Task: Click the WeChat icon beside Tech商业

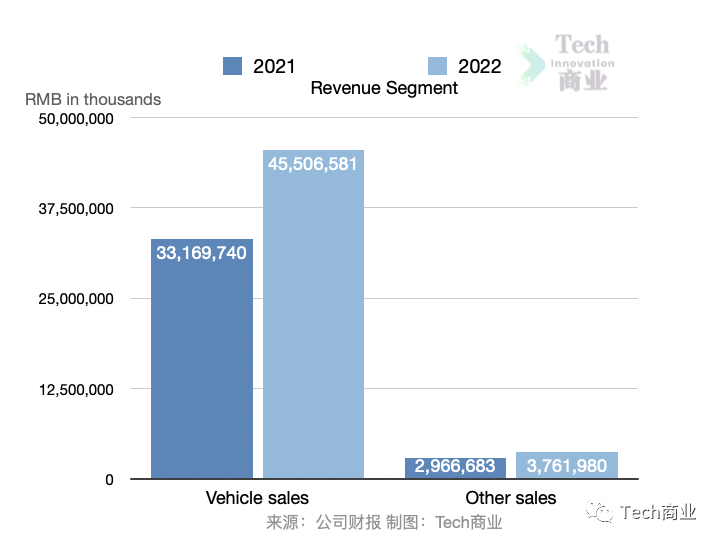Action: pyautogui.click(x=603, y=513)
